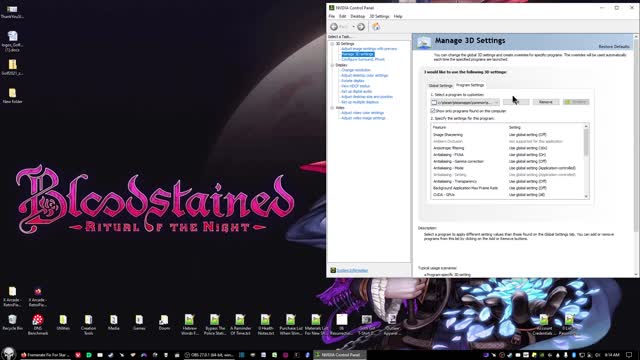Viewport: 640px width, 360px height.
Task: Select Change resolution task
Action: pos(356,70)
